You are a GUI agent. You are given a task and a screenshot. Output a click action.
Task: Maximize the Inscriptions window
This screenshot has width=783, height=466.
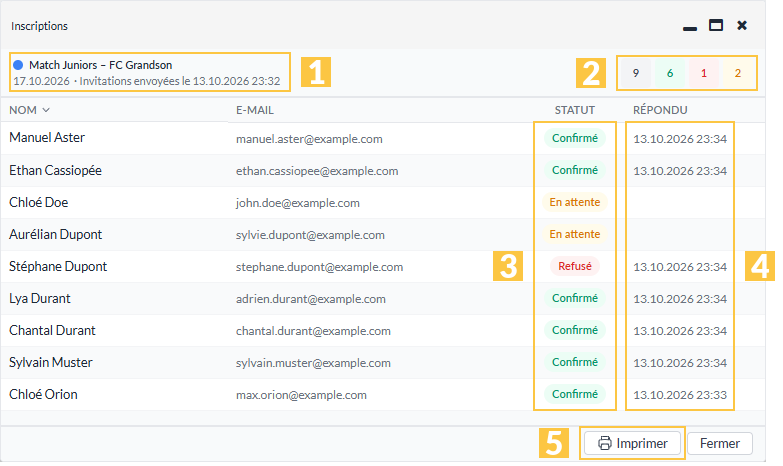pyautogui.click(x=716, y=25)
